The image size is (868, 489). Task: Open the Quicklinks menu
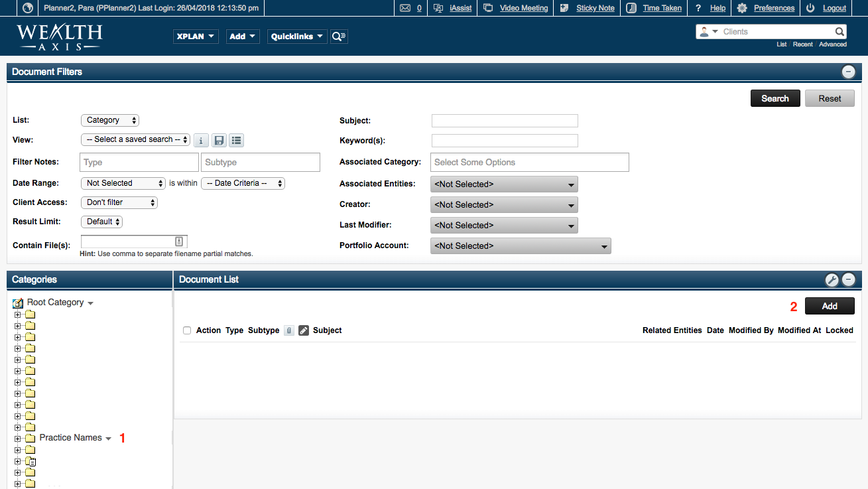click(x=297, y=36)
